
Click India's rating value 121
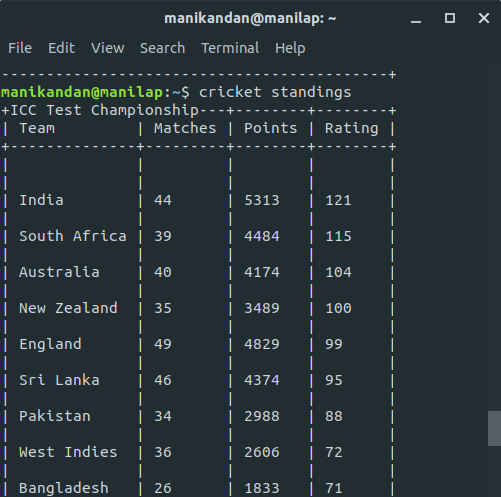click(x=338, y=200)
